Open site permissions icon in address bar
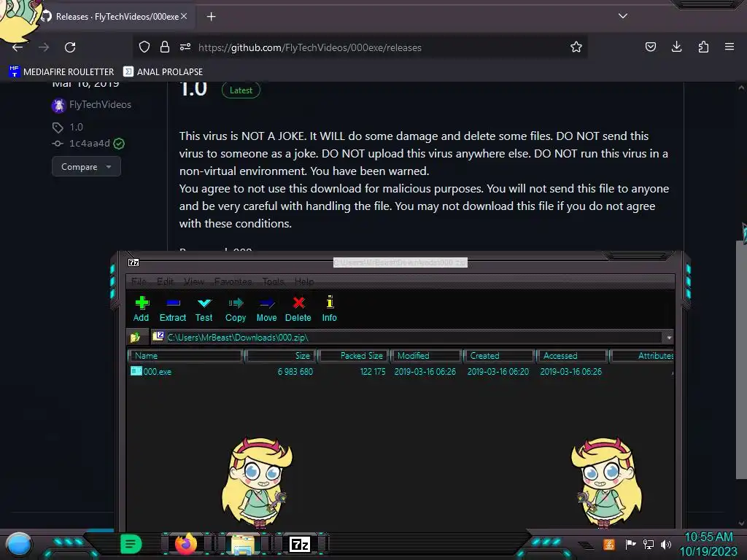 [185, 47]
